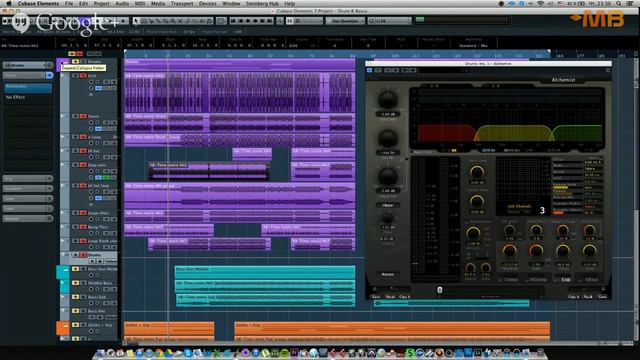The image size is (640, 360).
Task: Open the Steinberg Hub menu
Action: [262, 3]
